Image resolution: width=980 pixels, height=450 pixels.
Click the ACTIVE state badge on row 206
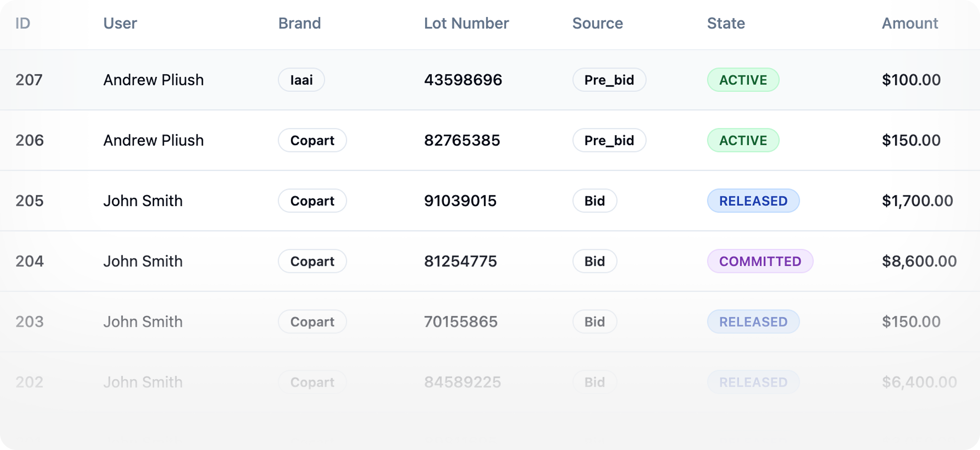click(x=743, y=140)
